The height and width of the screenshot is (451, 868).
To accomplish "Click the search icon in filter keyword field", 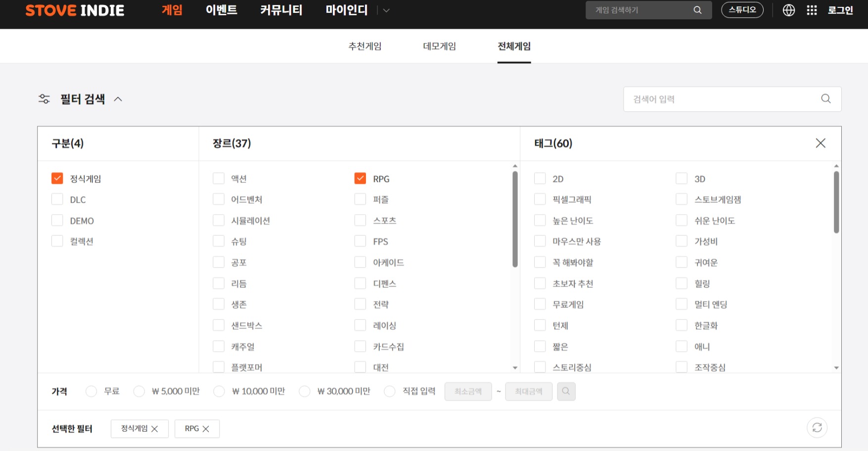I will (825, 99).
